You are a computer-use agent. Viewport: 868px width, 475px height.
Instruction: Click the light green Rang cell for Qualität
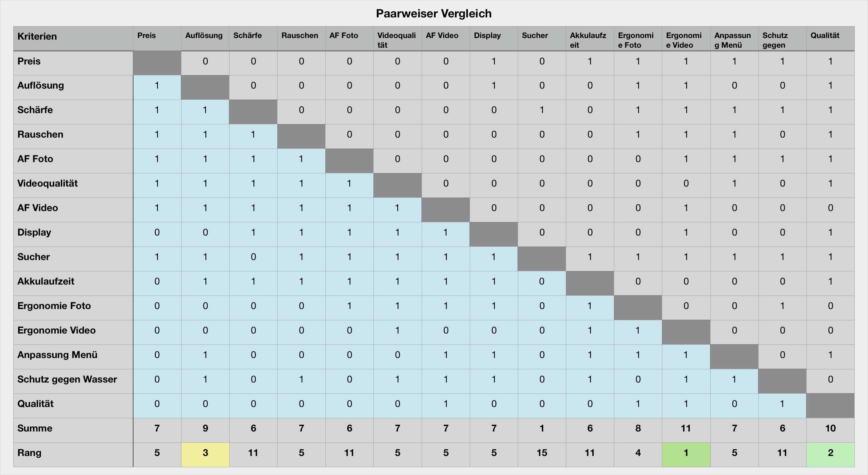coord(830,453)
